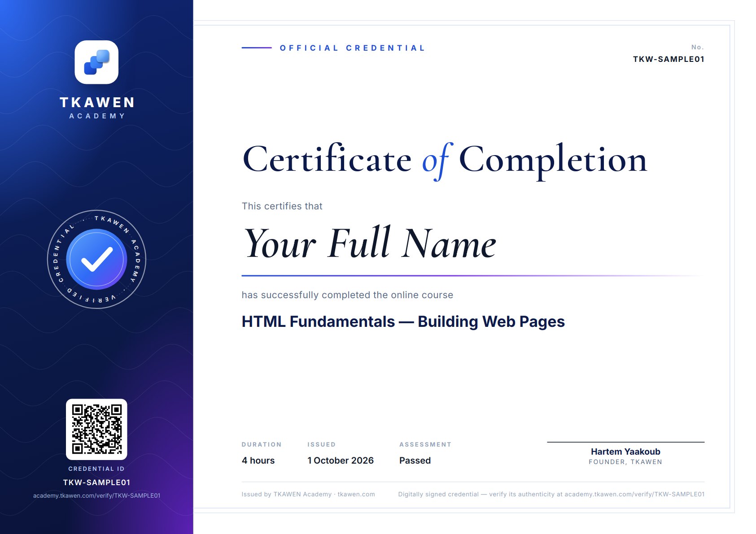
Task: Click the signer name 'Hartem Yaakoub'
Action: 625,452
